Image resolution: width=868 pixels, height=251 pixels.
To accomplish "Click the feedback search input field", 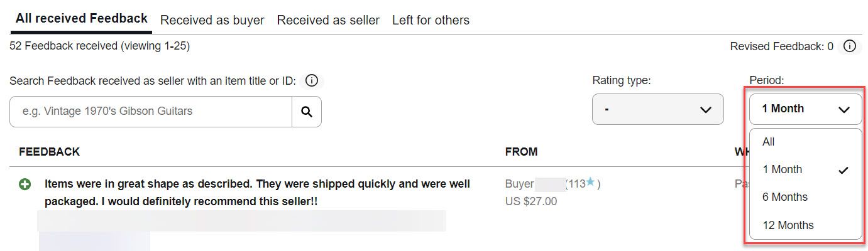I will pos(151,112).
